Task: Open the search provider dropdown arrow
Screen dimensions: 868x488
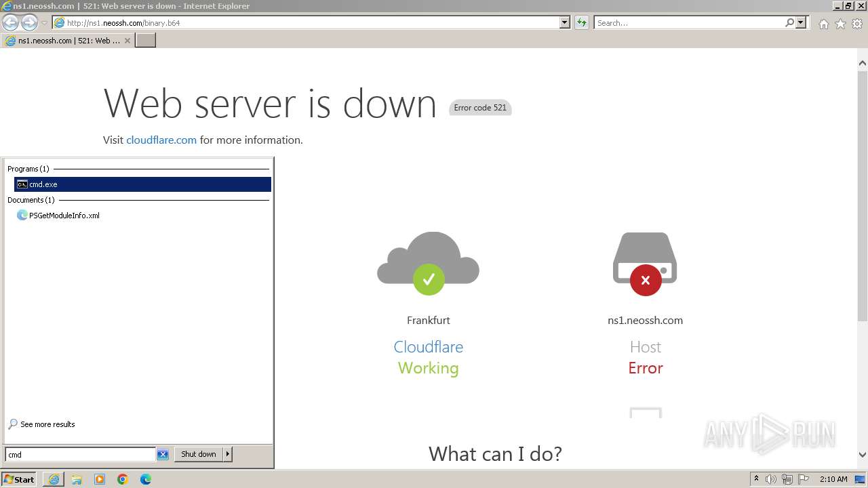Action: [x=801, y=23]
